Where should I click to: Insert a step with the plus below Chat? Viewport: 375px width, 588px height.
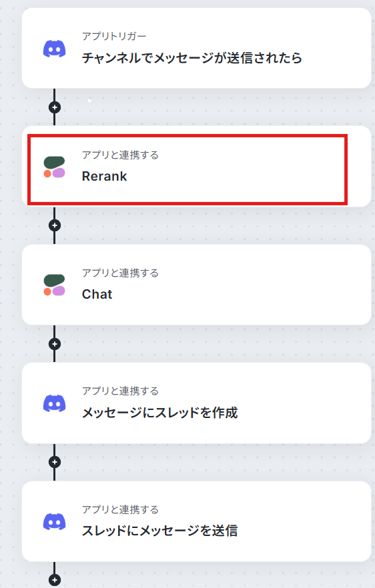[x=55, y=344]
